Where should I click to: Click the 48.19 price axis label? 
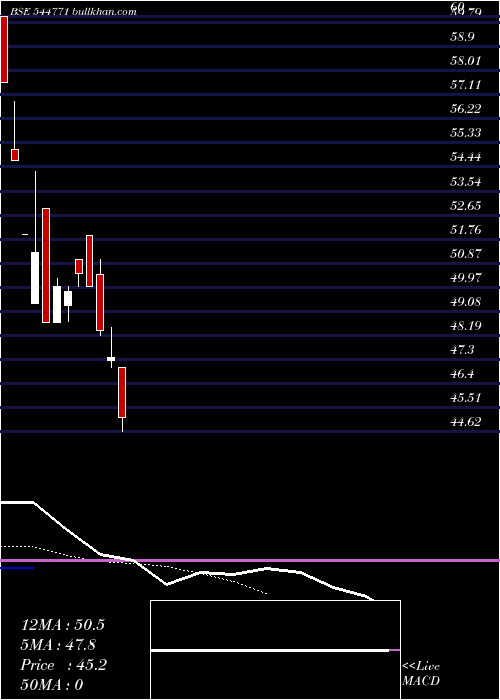pyautogui.click(x=465, y=326)
